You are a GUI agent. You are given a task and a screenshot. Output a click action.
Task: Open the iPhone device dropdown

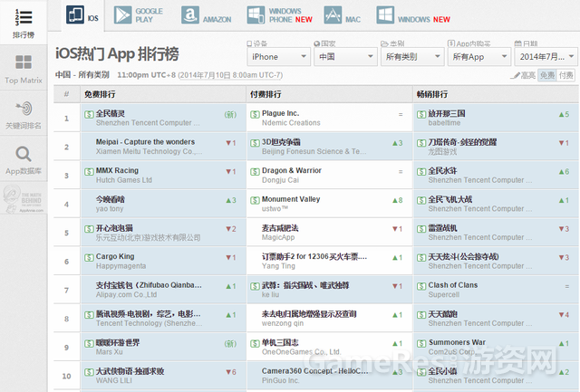(x=279, y=57)
